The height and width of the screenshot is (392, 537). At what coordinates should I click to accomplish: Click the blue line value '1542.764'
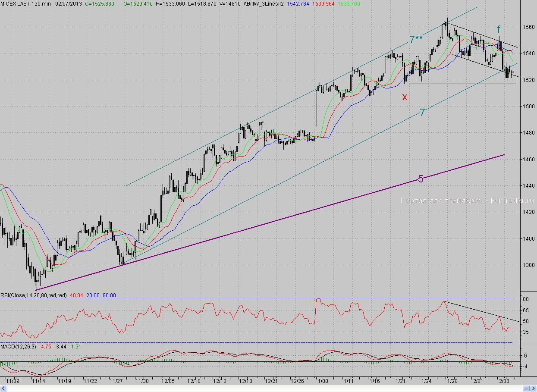(x=298, y=3)
